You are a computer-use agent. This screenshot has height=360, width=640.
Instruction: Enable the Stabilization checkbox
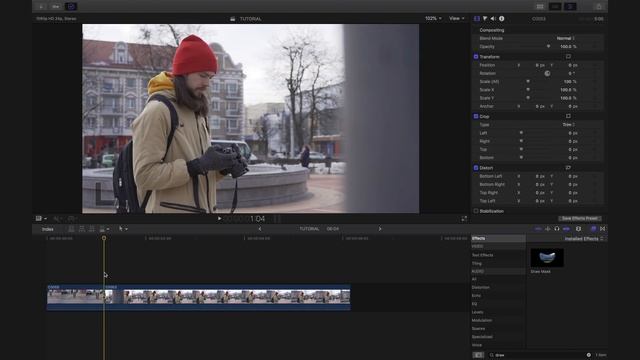(x=476, y=211)
